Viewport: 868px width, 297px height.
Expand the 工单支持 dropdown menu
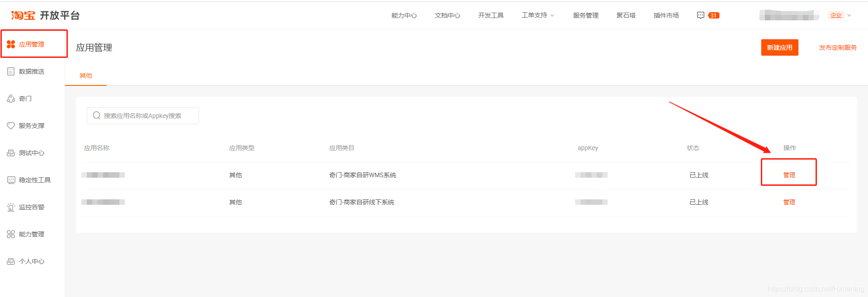tap(538, 15)
